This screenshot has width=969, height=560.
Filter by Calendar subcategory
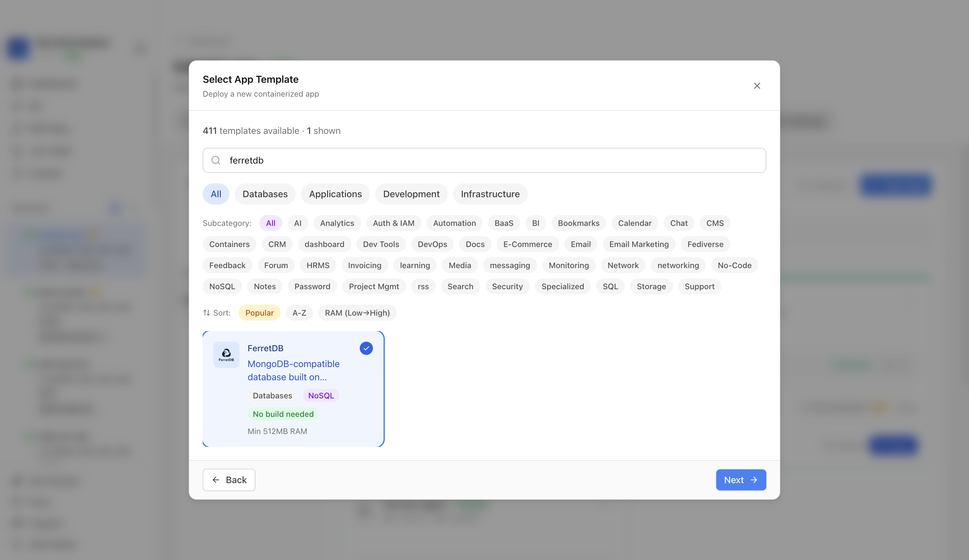634,223
